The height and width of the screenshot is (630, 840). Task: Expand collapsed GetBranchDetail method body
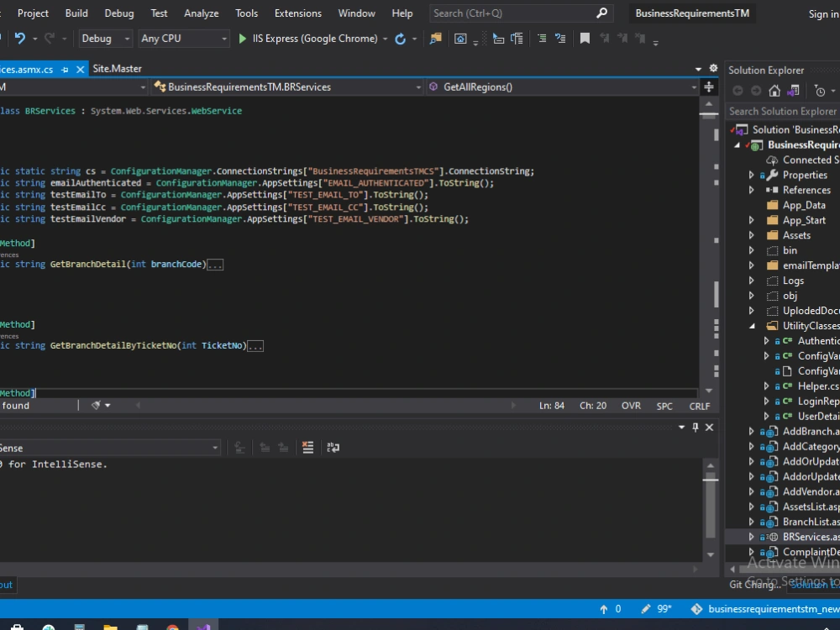click(215, 265)
